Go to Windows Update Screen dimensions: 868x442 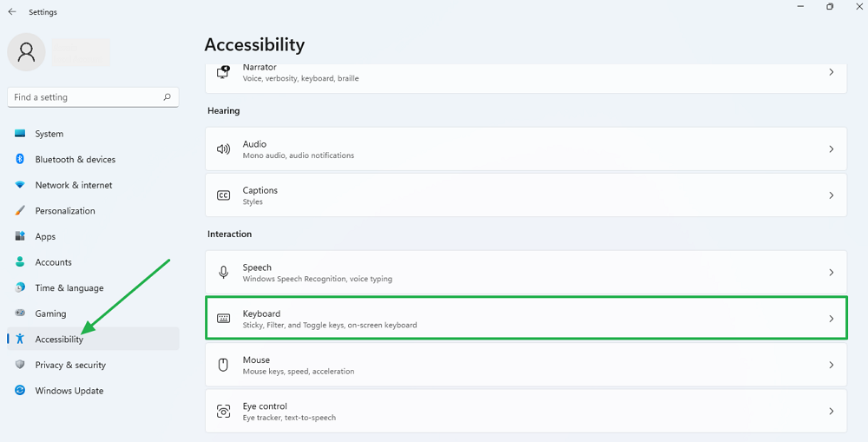(x=93, y=391)
